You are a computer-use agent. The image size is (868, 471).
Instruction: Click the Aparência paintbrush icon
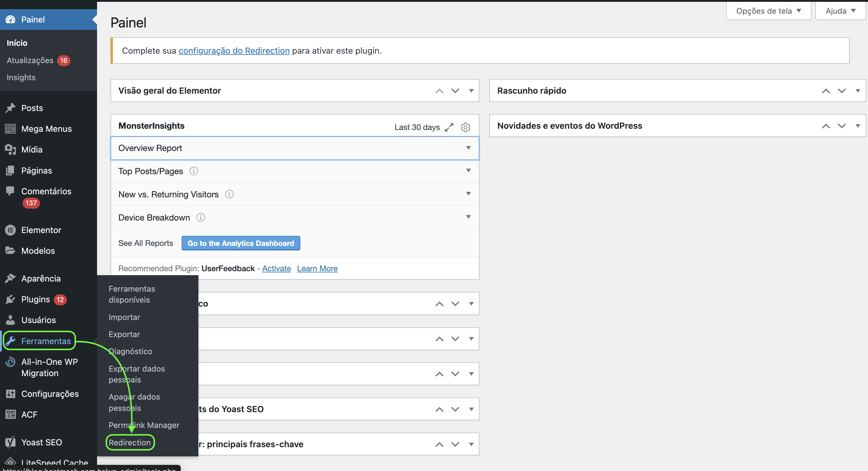pyautogui.click(x=10, y=279)
